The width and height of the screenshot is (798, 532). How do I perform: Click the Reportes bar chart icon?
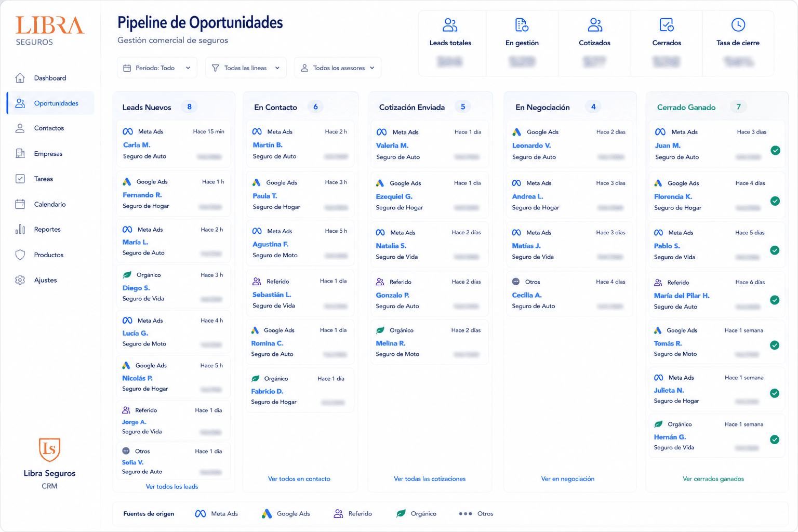coord(20,229)
